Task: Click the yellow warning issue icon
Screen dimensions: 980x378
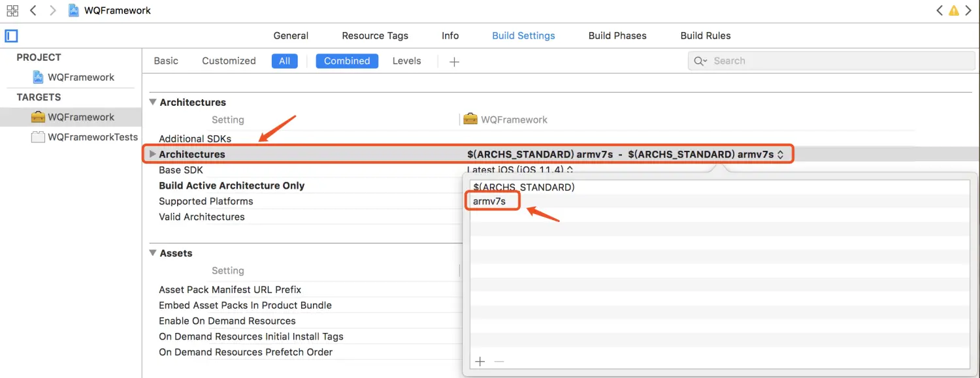Action: (x=954, y=10)
